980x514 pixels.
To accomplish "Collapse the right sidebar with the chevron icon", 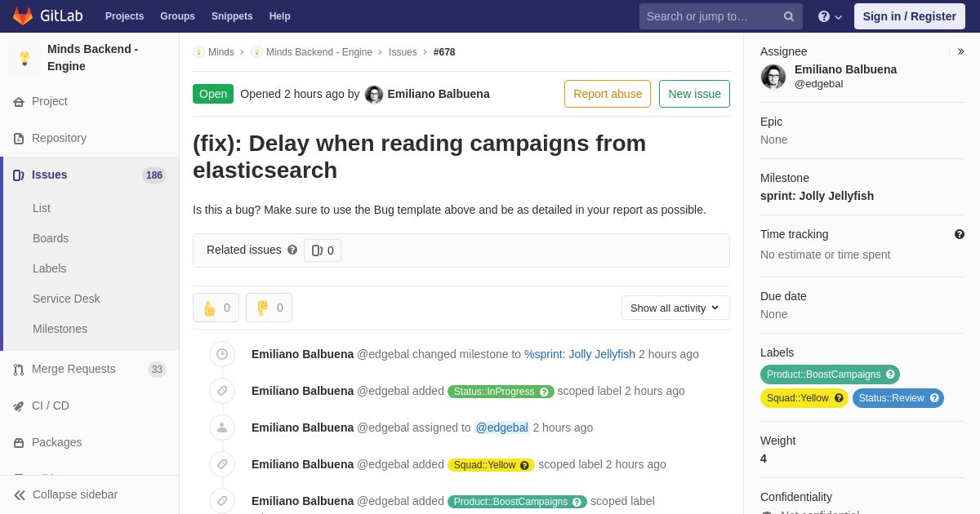I will [x=960, y=51].
